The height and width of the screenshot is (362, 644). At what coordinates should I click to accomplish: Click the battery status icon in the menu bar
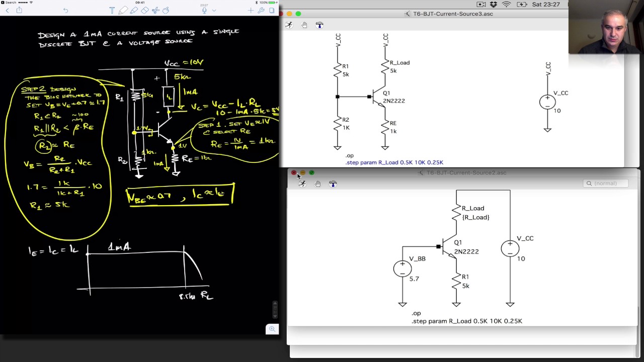pos(522,5)
